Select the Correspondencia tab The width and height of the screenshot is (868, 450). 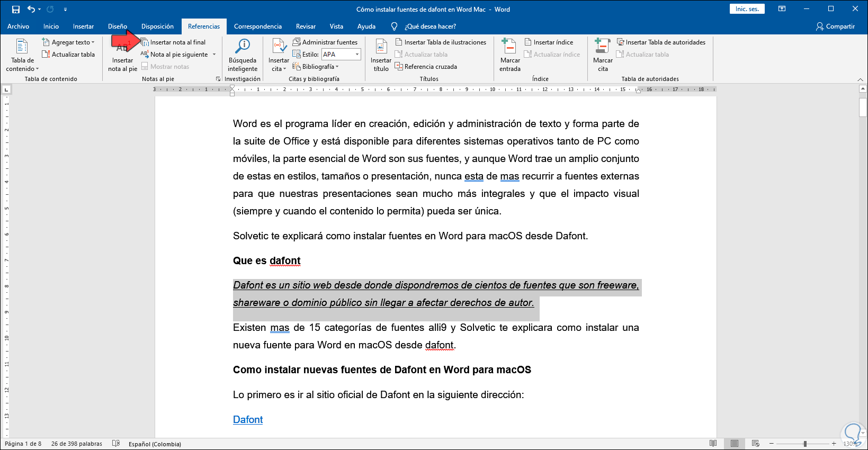pyautogui.click(x=258, y=26)
